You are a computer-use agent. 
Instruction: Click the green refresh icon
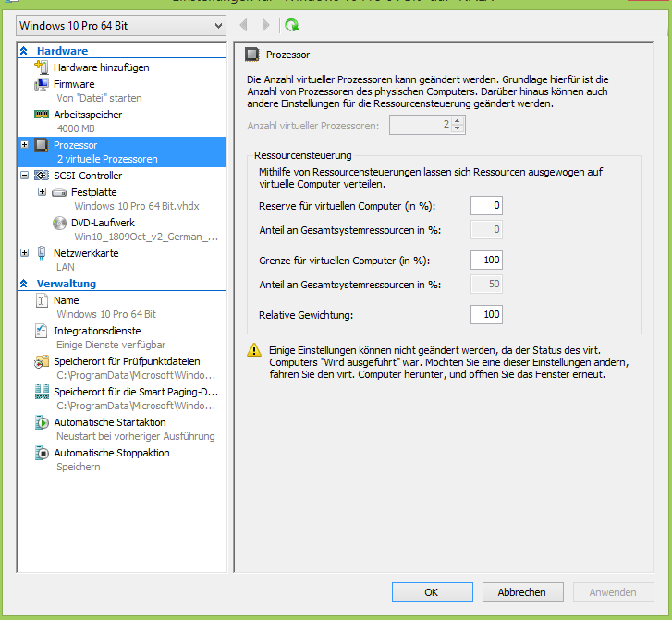(x=292, y=25)
